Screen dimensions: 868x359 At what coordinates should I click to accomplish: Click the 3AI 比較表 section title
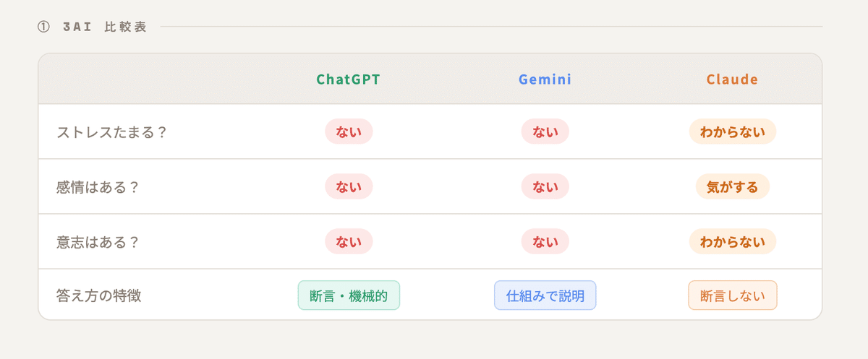[x=105, y=27]
